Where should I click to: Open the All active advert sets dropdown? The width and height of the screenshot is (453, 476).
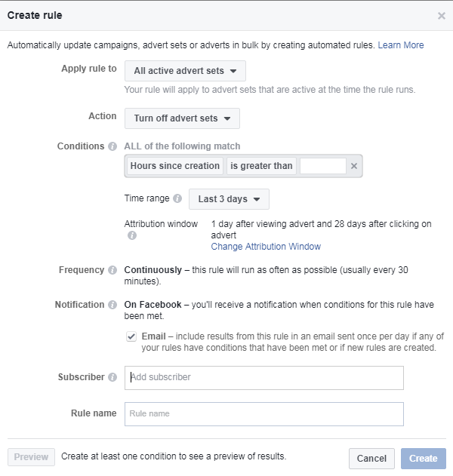point(185,71)
